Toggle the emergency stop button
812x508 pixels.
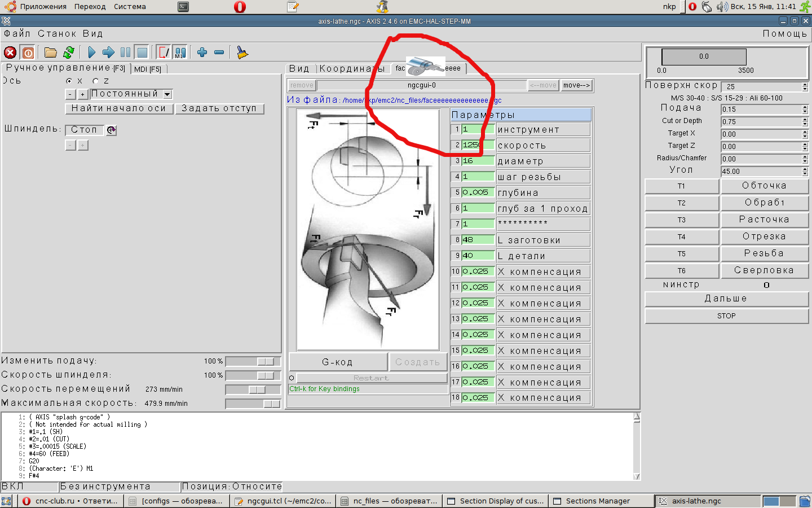click(x=10, y=52)
